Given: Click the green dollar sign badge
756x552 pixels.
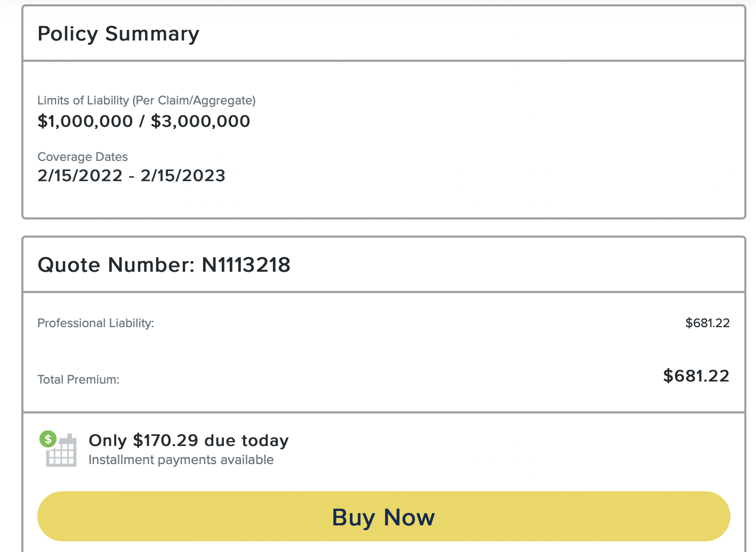Looking at the screenshot, I should coord(48,439).
